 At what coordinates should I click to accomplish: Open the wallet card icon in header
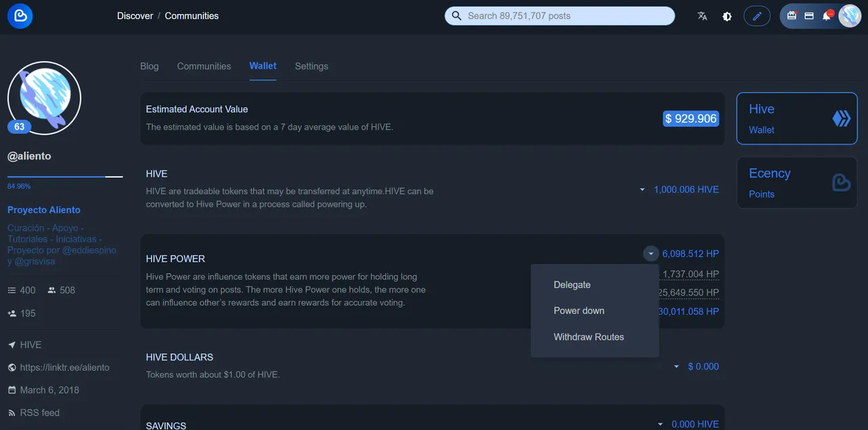(809, 16)
